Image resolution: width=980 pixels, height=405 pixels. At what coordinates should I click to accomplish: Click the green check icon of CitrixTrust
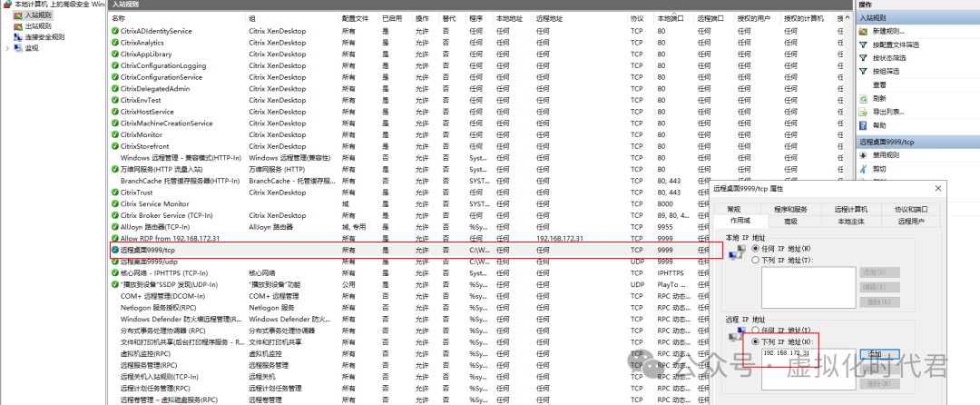click(x=115, y=193)
